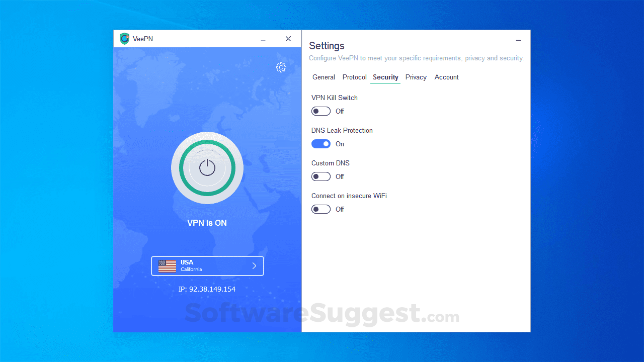The width and height of the screenshot is (644, 362).
Task: Enable the VPN Kill Switch
Action: click(x=321, y=111)
